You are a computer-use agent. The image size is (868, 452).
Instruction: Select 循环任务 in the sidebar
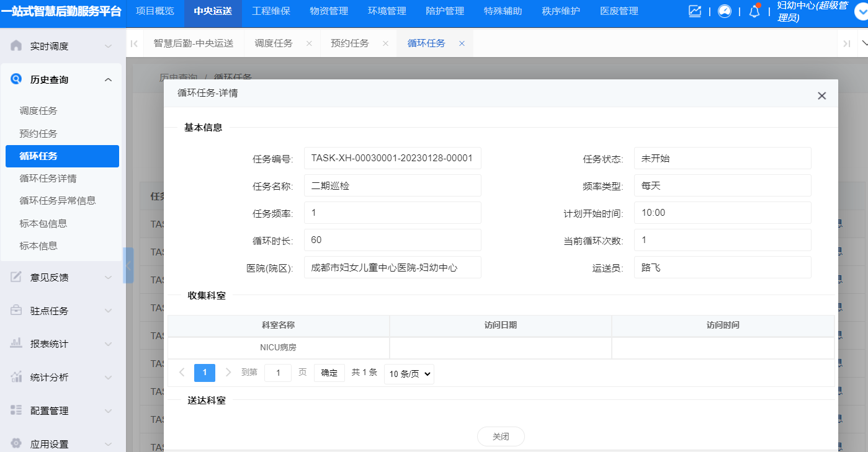pyautogui.click(x=62, y=156)
